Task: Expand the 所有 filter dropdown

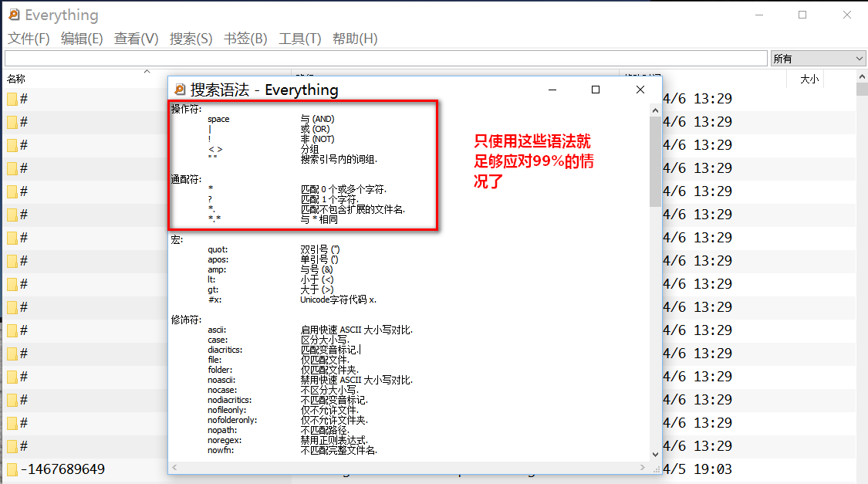Action: (x=818, y=58)
